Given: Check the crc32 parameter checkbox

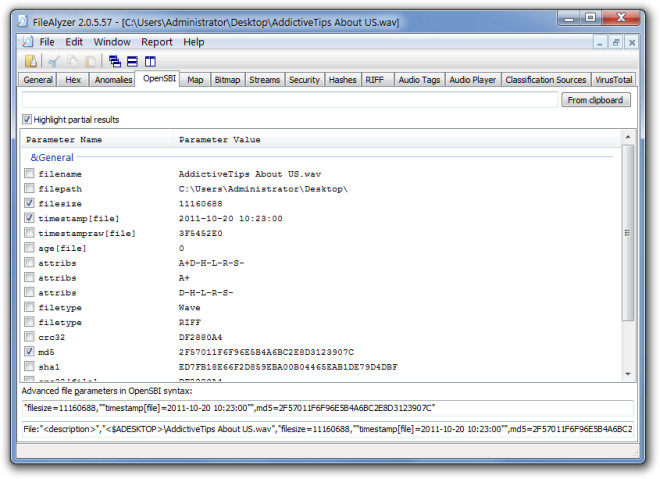Looking at the screenshot, I should pos(29,337).
